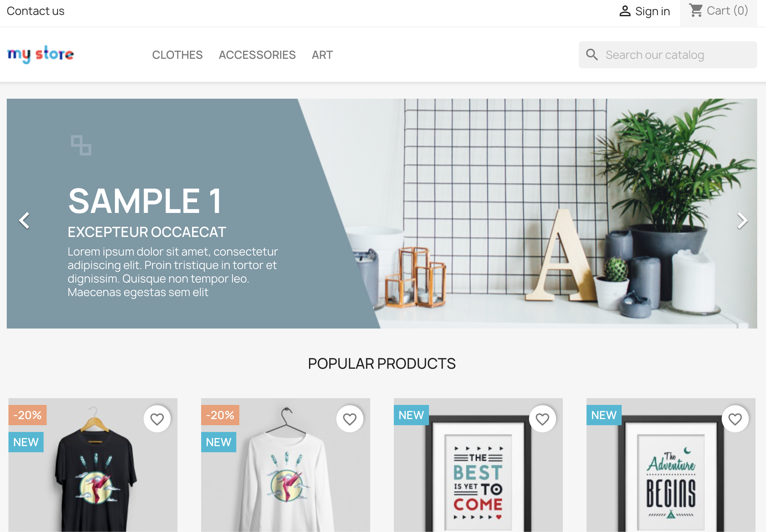Toggle the -20% discount badge on white sweater
This screenshot has height=532, width=766.
(221, 415)
